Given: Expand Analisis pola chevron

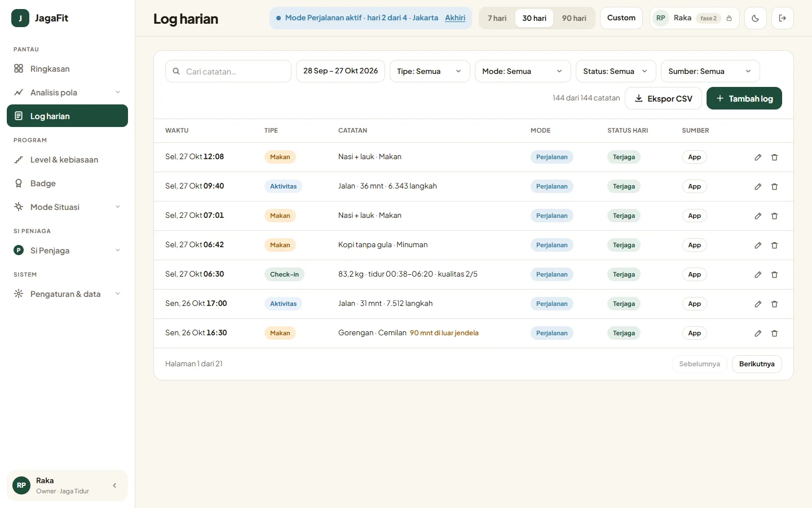Looking at the screenshot, I should [118, 93].
